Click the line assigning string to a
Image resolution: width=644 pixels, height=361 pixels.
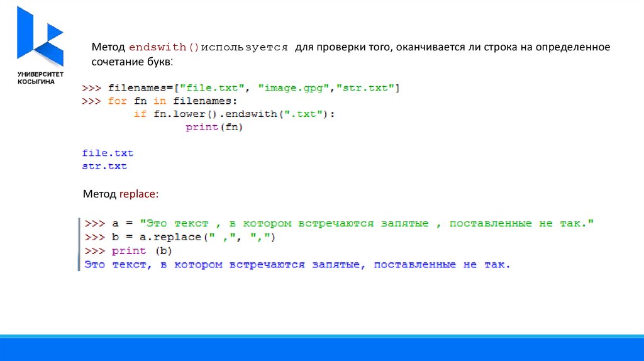click(x=340, y=224)
